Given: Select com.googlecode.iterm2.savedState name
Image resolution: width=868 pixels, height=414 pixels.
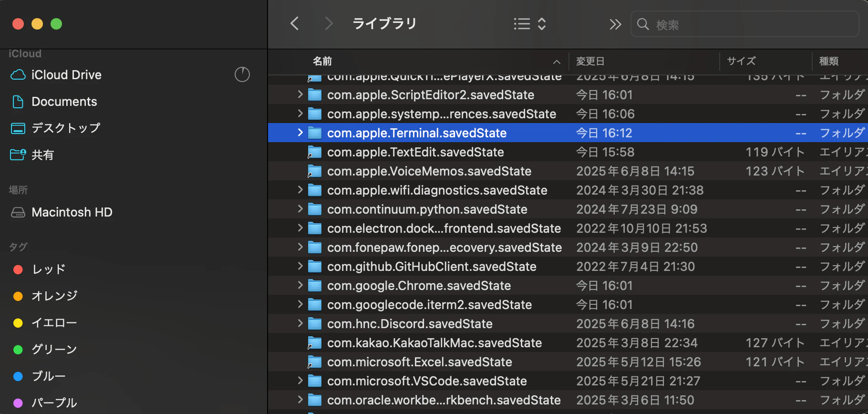Looking at the screenshot, I should pos(429,305).
